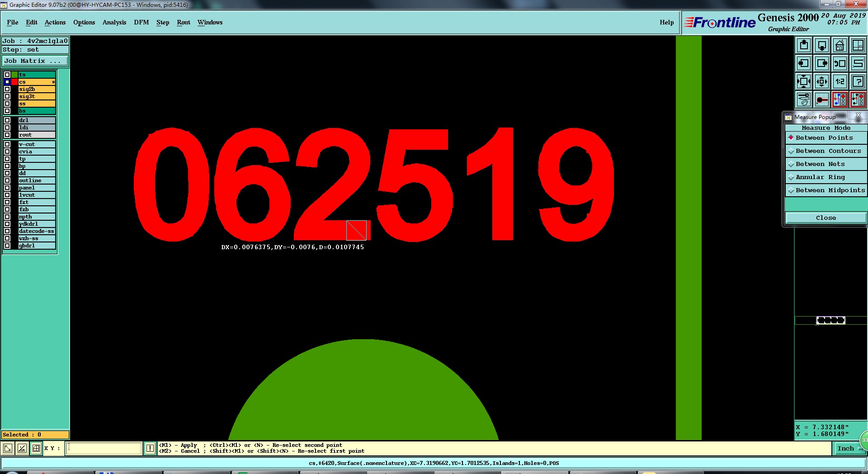Image resolution: width=868 pixels, height=474 pixels.
Task: Click the pad snap grid icon
Action: (x=822, y=100)
